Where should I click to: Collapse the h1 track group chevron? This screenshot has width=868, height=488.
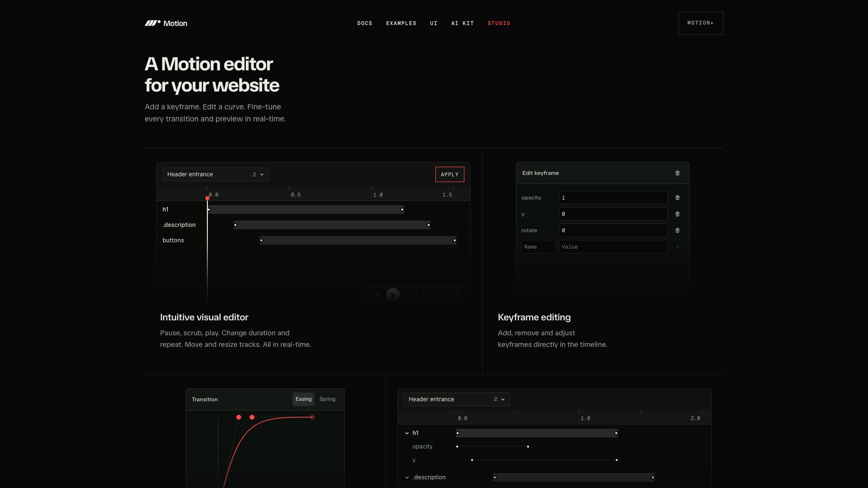click(407, 433)
